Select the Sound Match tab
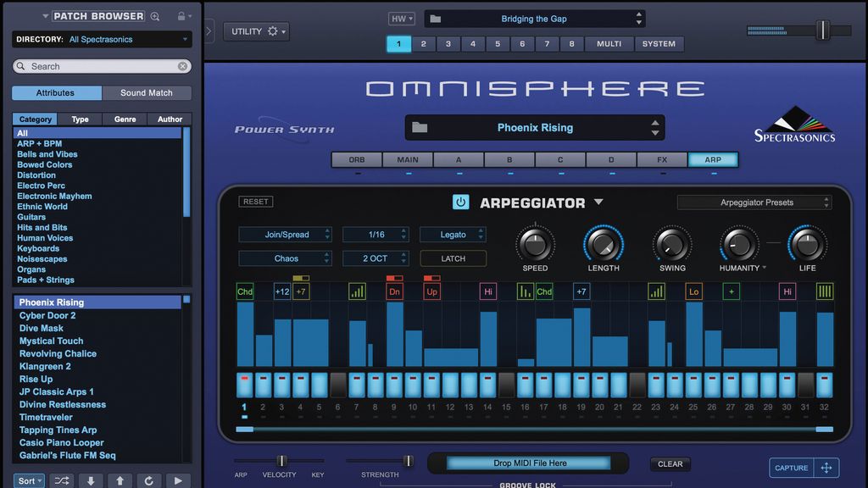 click(147, 93)
